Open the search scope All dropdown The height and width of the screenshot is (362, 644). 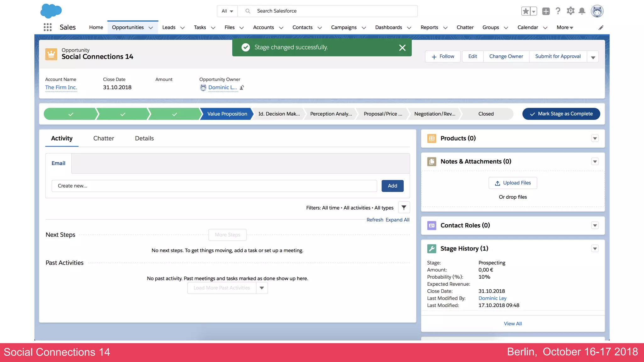227,11
